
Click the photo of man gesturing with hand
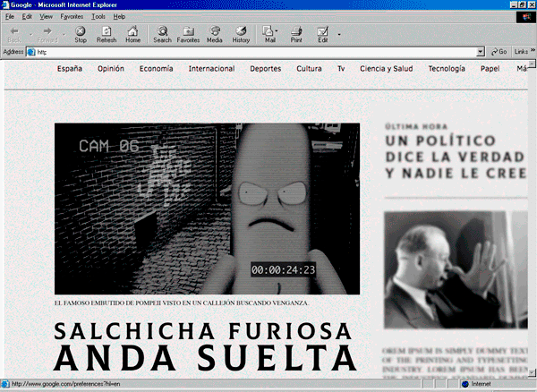[456, 270]
